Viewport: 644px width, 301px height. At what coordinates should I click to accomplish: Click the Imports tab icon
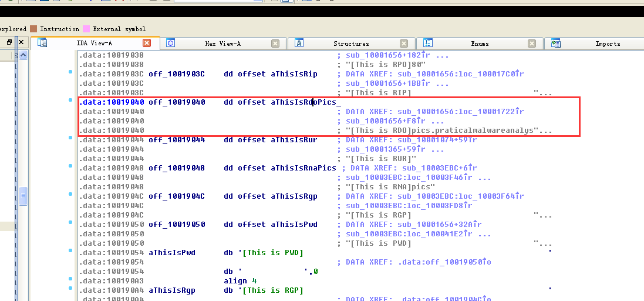[556, 43]
